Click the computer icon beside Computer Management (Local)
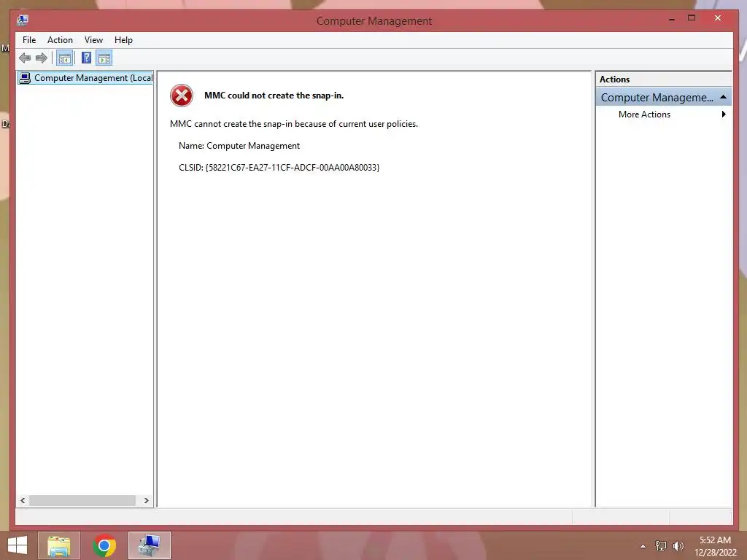Image resolution: width=747 pixels, height=560 pixels. 25,77
